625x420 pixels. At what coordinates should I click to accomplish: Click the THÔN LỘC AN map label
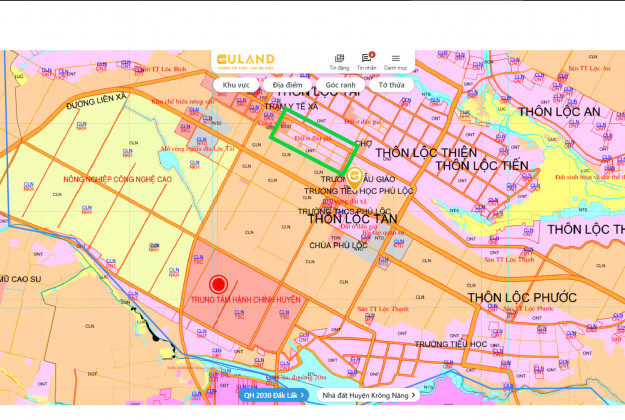[559, 112]
